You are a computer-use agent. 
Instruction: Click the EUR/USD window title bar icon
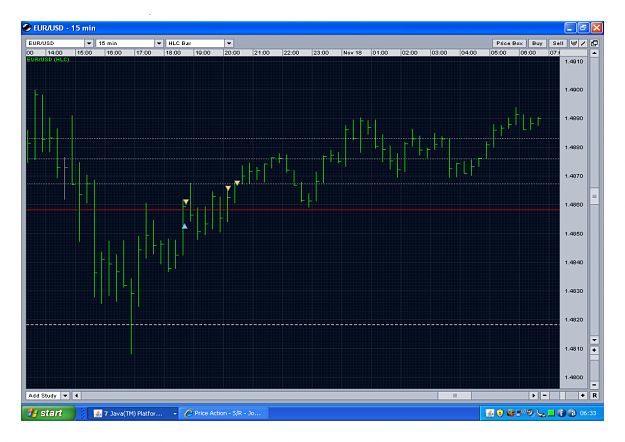(27, 28)
